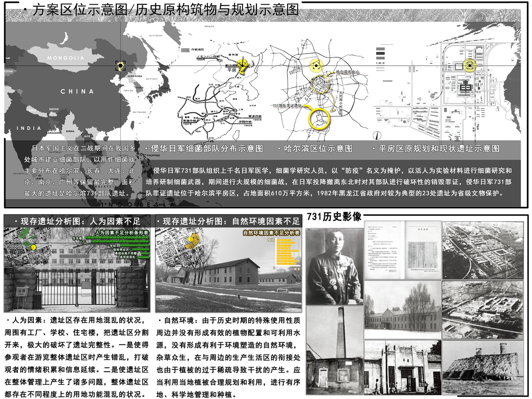Click the yellow marker on the gate photo's inset map
532x399 pixels.
33,247
